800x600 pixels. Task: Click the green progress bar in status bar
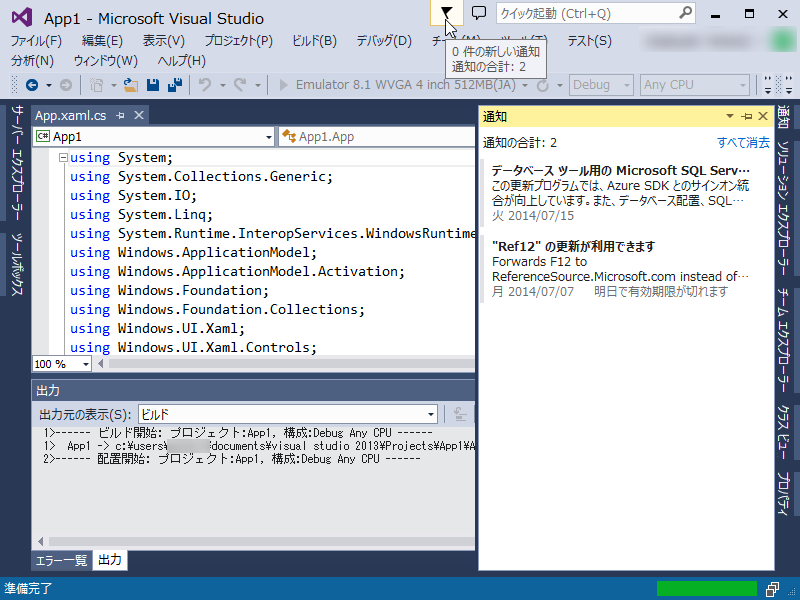707,589
